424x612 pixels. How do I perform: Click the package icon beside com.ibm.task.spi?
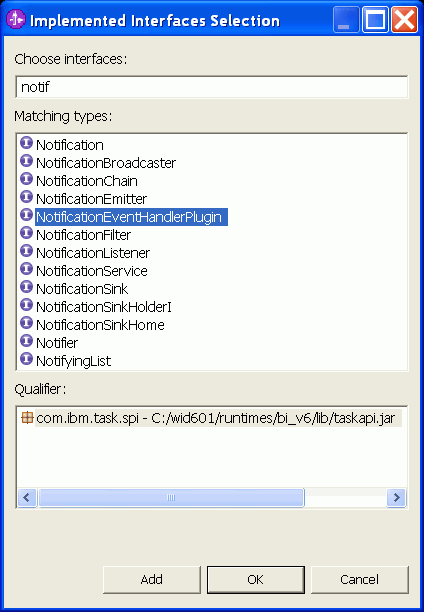click(x=27, y=418)
